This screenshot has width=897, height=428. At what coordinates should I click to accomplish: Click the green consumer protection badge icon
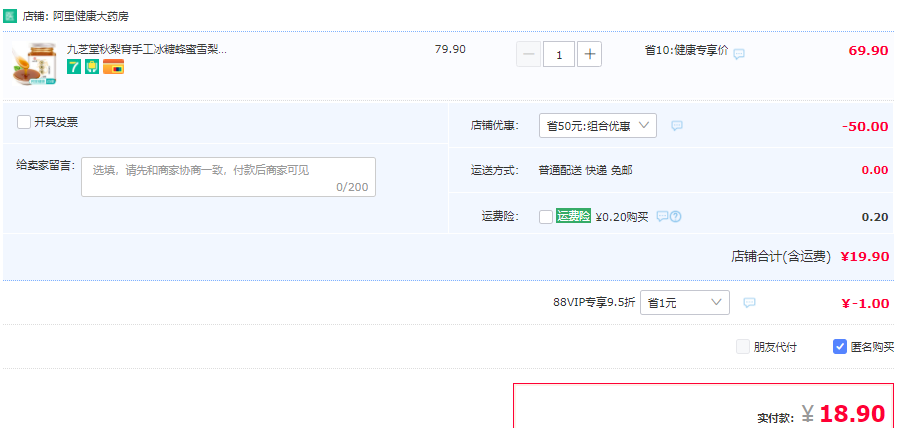[92, 67]
